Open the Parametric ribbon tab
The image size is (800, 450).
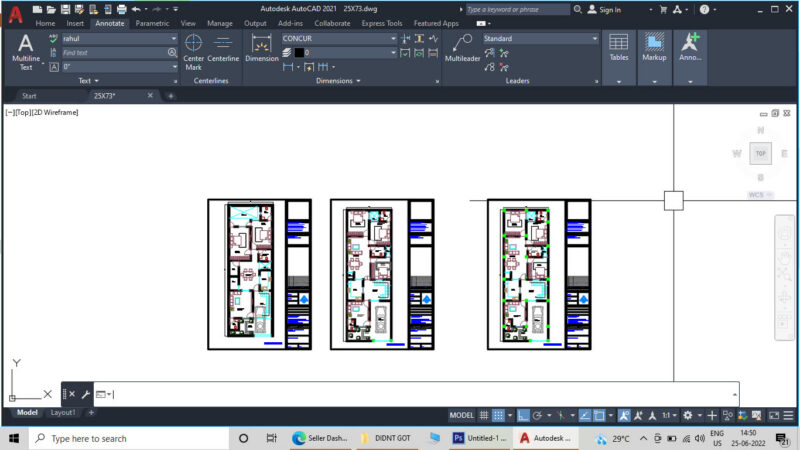point(152,23)
